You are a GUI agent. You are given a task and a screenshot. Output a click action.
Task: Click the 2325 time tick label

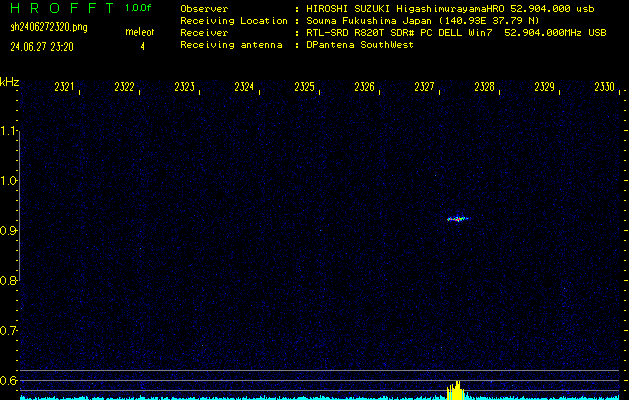tap(304, 88)
